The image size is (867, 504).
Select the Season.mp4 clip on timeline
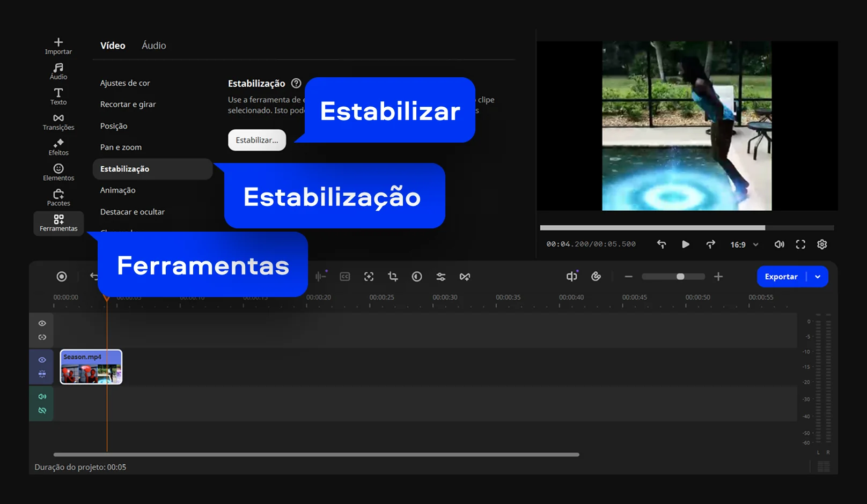point(91,367)
